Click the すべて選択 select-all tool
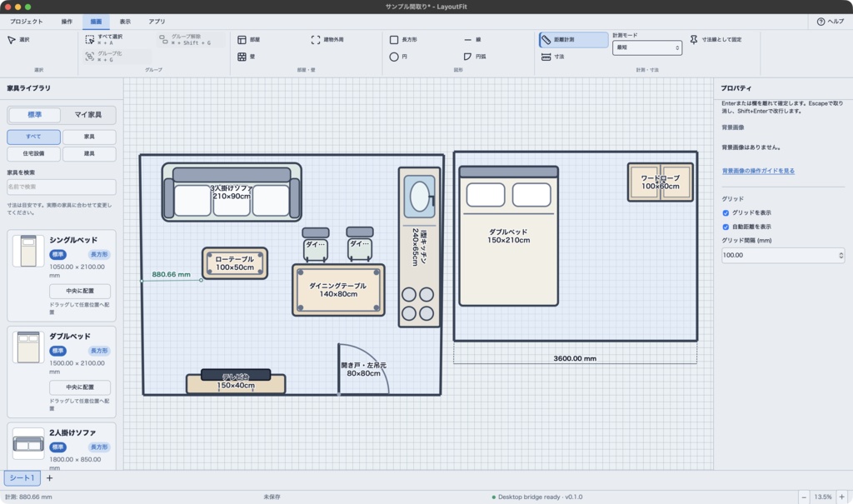This screenshot has width=853, height=504. (104, 39)
